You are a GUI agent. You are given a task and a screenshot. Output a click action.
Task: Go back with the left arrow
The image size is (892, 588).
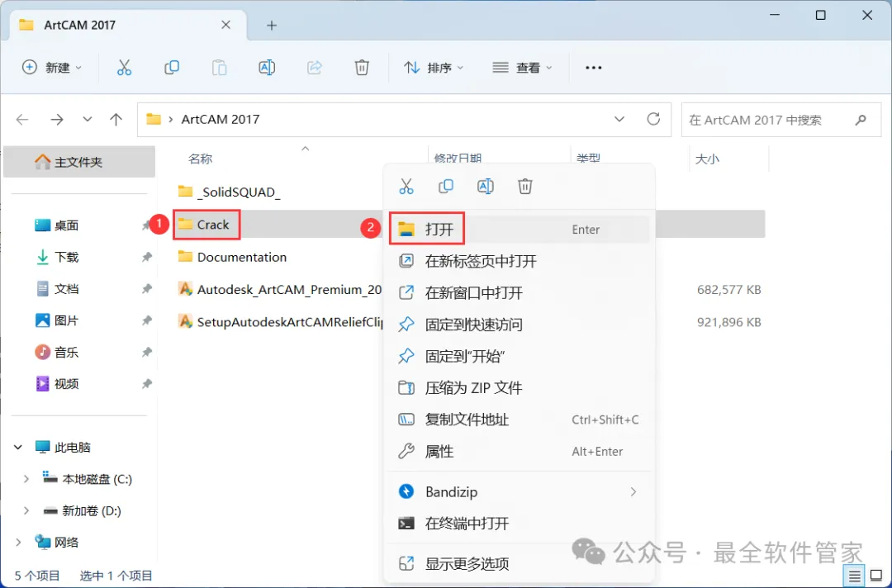point(22,120)
